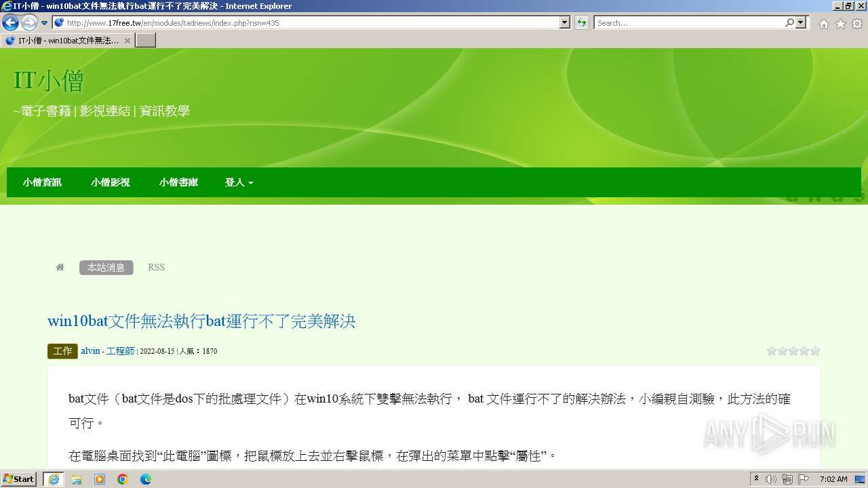Click into the Search box
Image resolution: width=868 pixels, height=488 pixels.
pyautogui.click(x=688, y=22)
